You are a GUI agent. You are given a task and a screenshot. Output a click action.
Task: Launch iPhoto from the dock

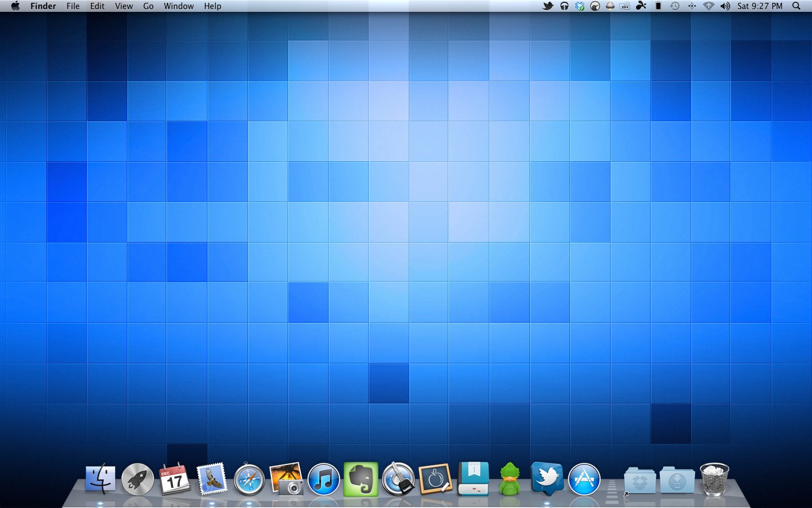(x=286, y=479)
